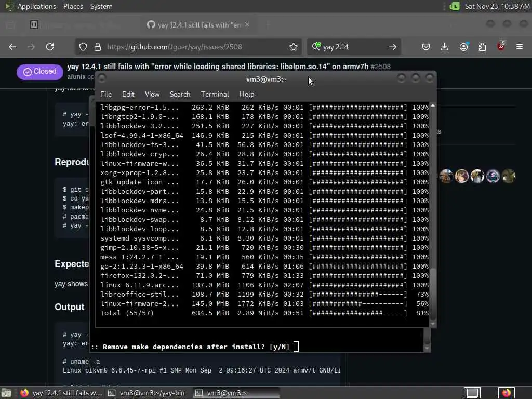Click the GitHub favicon on the tab
Viewport: 532px width, 399px height.
point(151,25)
